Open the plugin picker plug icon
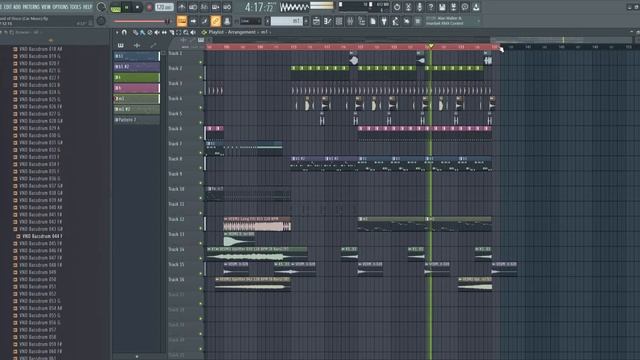This screenshot has width=640, height=360. 384,21
